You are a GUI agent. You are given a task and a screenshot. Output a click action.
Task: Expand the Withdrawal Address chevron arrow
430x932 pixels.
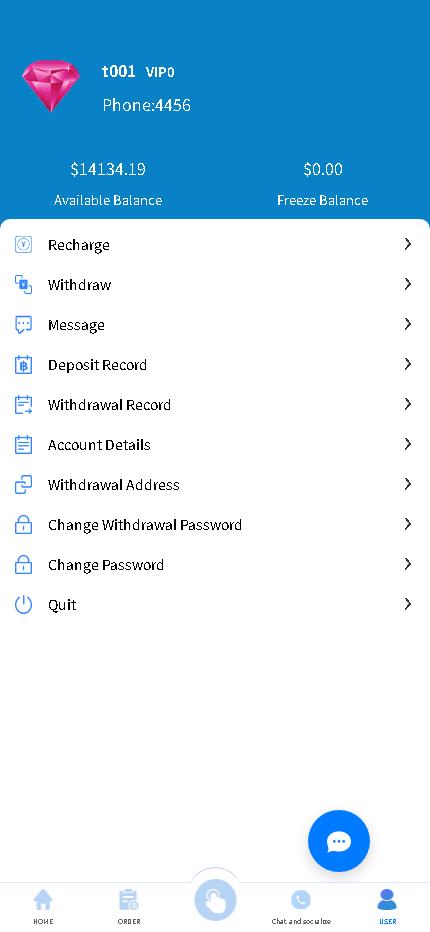point(408,484)
